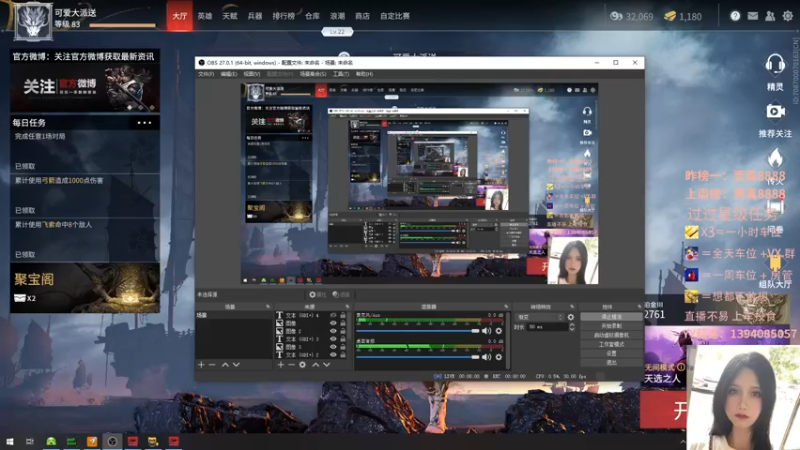
Task: Switch to the game 商店 tab
Action: click(x=362, y=16)
